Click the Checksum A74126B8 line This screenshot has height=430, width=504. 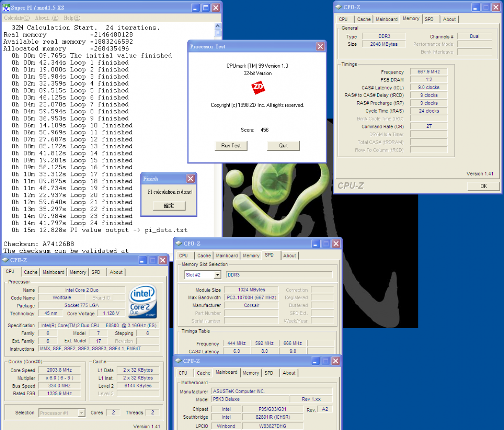point(39,244)
